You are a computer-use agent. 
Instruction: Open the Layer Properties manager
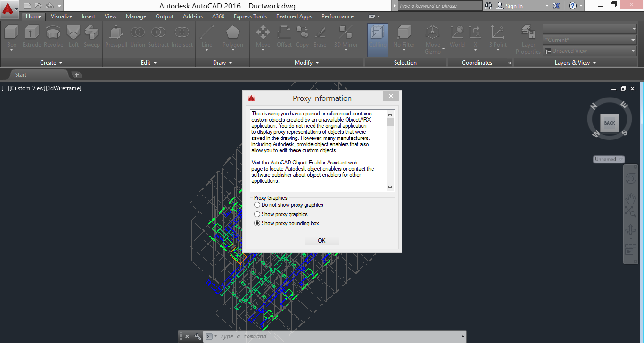pos(528,38)
